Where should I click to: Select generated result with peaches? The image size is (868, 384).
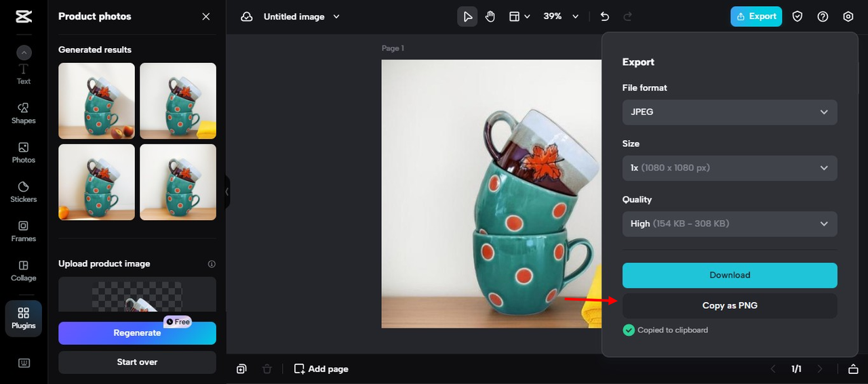(96, 101)
